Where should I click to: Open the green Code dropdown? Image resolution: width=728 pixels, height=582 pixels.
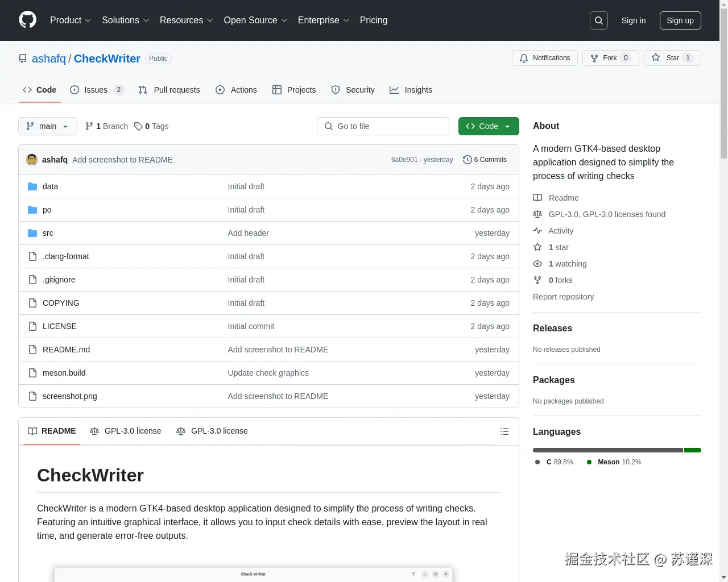tap(488, 126)
